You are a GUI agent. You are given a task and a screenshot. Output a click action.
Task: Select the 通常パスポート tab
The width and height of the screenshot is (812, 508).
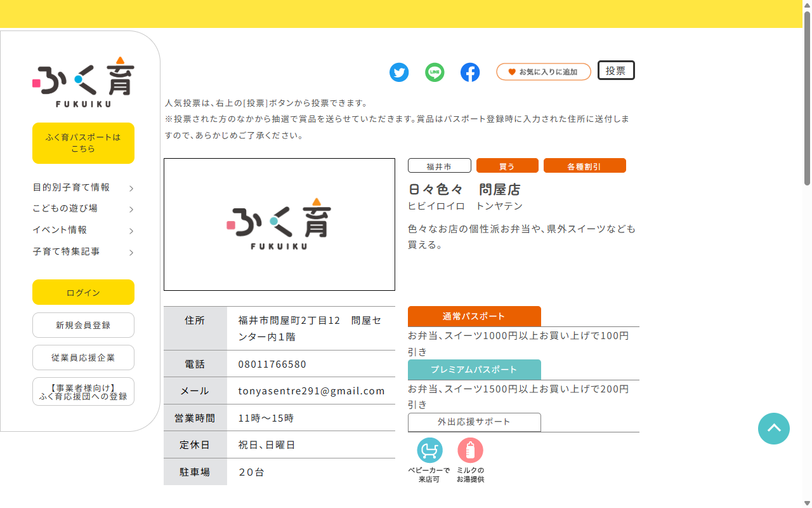[474, 316]
